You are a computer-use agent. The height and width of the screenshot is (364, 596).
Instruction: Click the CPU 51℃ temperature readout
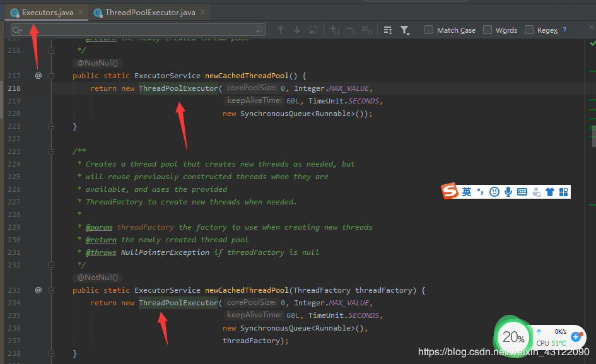tap(551, 343)
